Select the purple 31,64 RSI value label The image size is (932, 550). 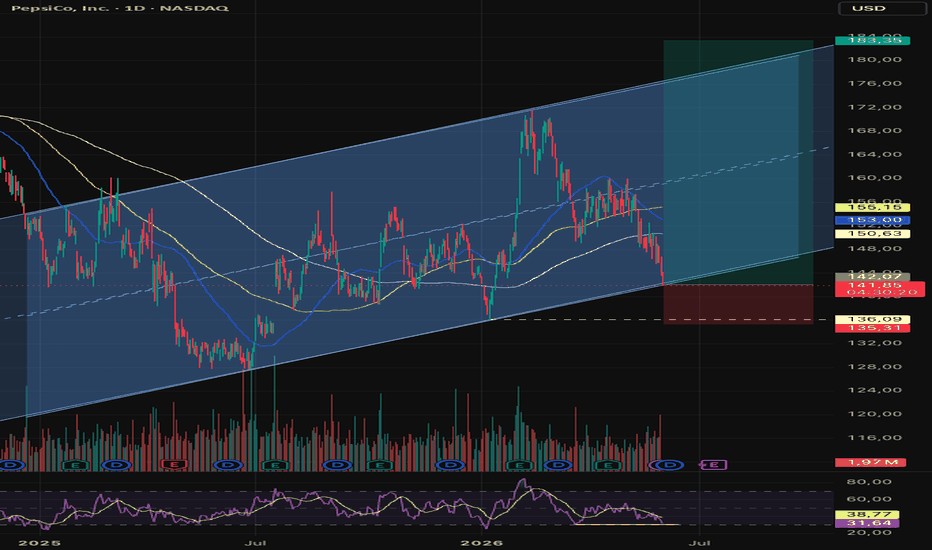pyautogui.click(x=867, y=523)
